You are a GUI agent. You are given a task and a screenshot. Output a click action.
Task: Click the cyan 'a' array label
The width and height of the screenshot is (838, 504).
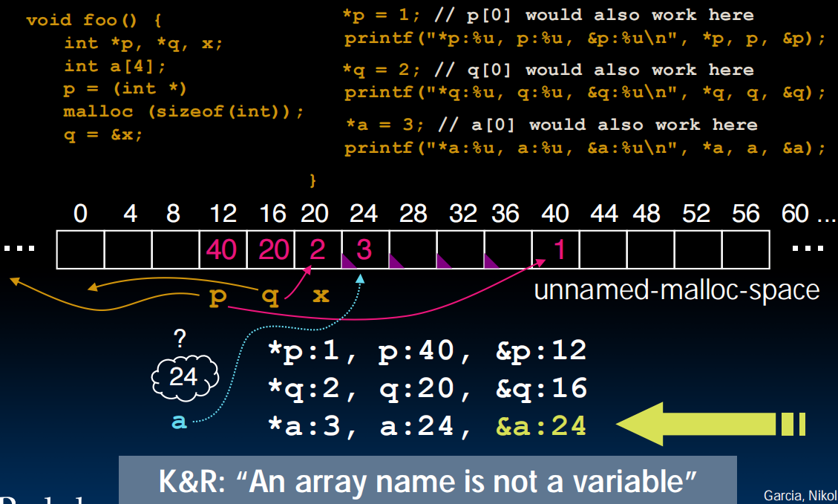pos(179,422)
